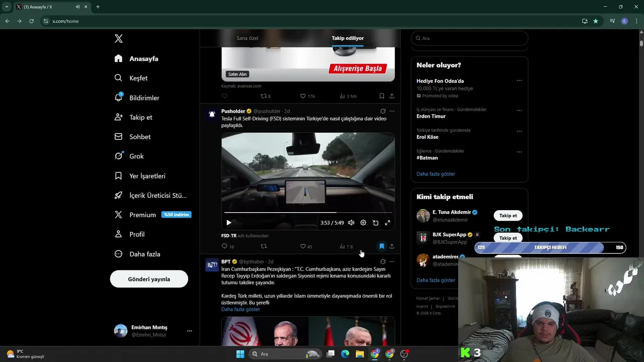Switch to Sana özel tab
The width and height of the screenshot is (644, 362).
pos(248,38)
